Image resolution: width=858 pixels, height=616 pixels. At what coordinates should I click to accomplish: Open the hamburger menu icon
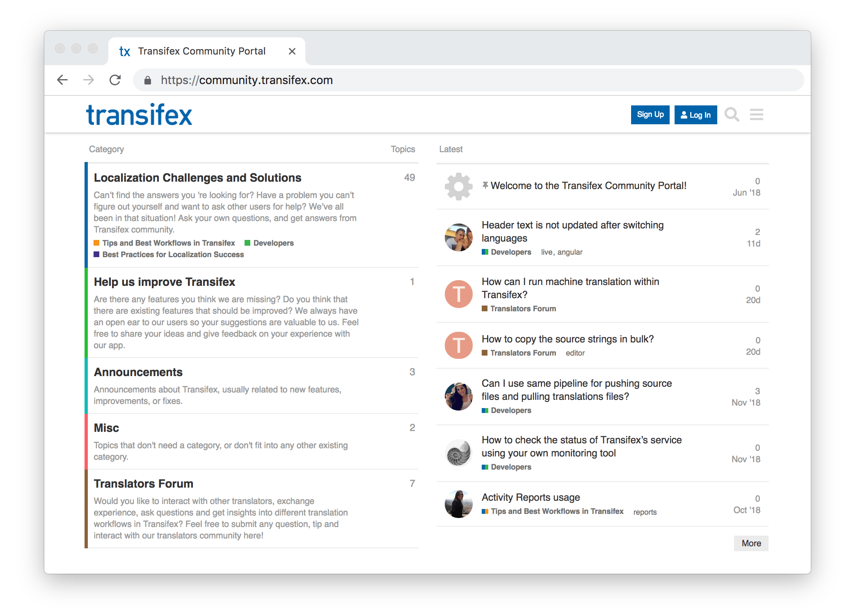[x=756, y=114]
